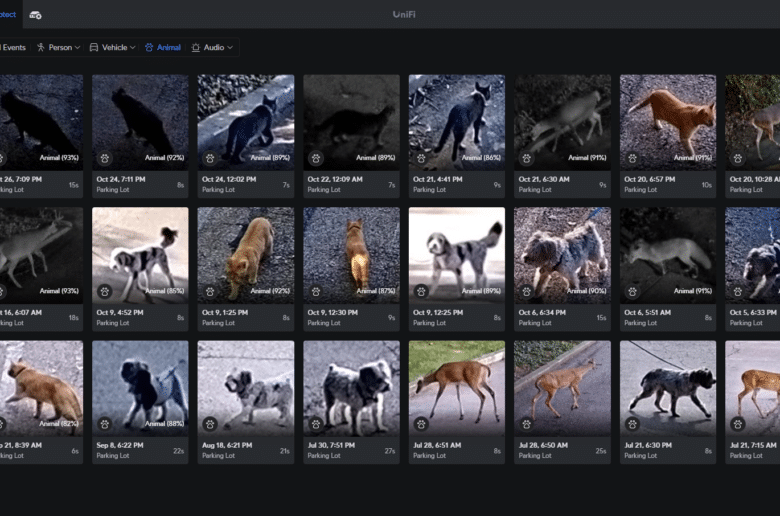Click the 'Oct 9, 12:30 PM' timestamp text
The image size is (780, 516).
click(332, 312)
